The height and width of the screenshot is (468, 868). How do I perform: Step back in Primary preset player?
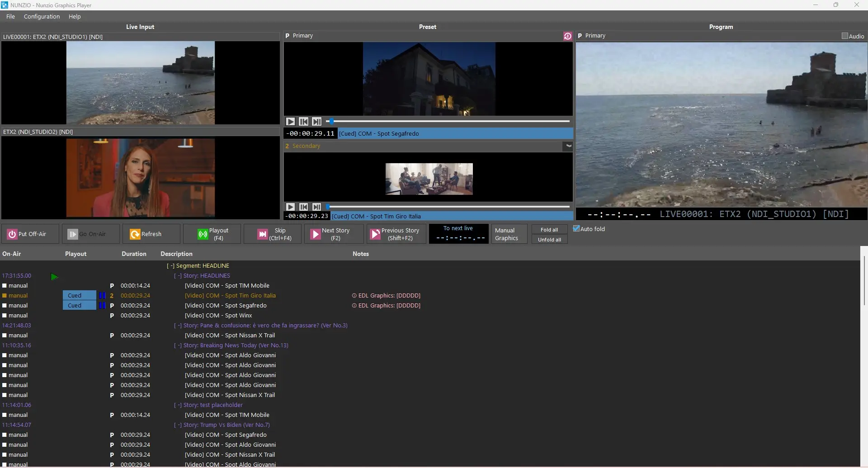point(303,122)
